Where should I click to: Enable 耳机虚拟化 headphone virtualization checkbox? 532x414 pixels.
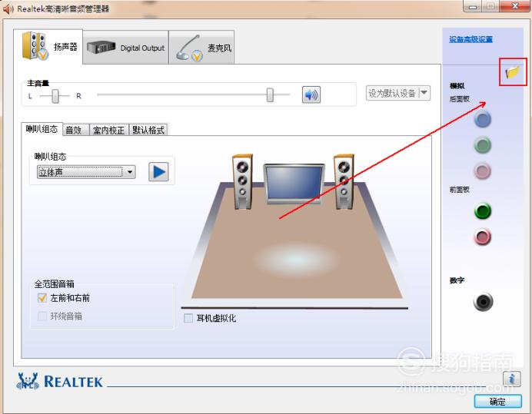pyautogui.click(x=188, y=318)
